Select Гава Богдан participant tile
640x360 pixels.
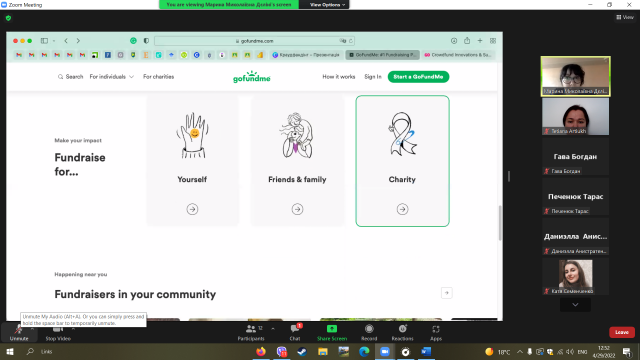pos(575,157)
